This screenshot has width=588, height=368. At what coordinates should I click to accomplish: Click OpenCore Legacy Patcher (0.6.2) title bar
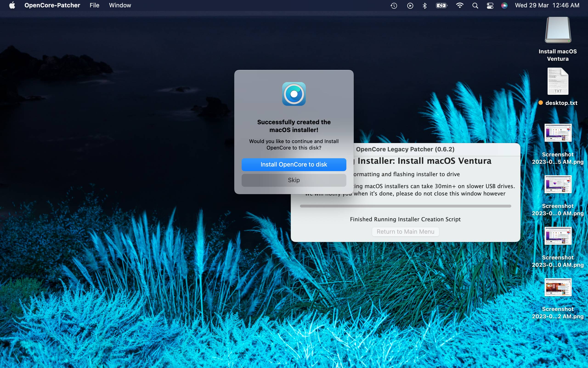[405, 149]
